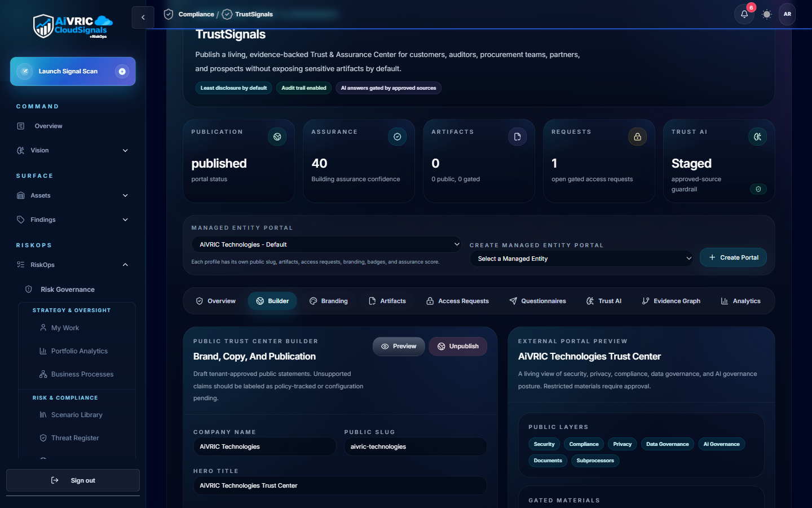This screenshot has height=508, width=812.
Task: Click the Artifacts card document icon
Action: point(517,137)
